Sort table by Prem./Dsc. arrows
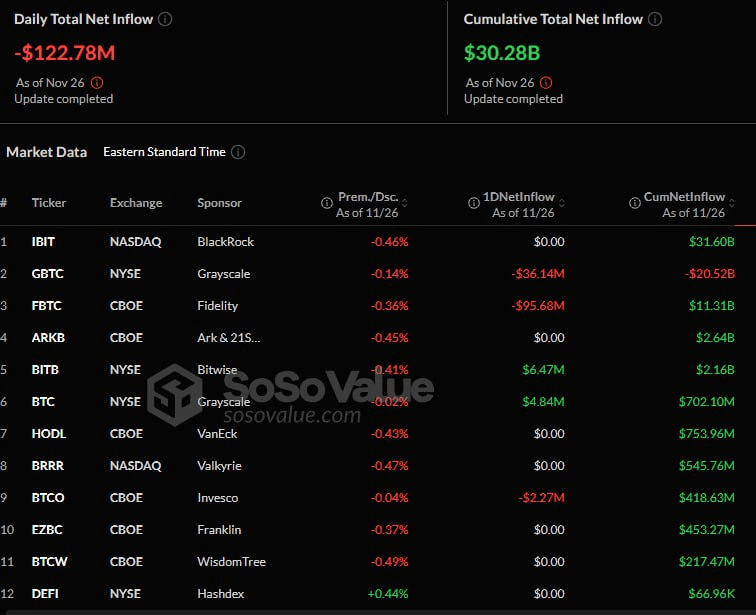Image resolution: width=756 pixels, height=615 pixels. coord(405,203)
